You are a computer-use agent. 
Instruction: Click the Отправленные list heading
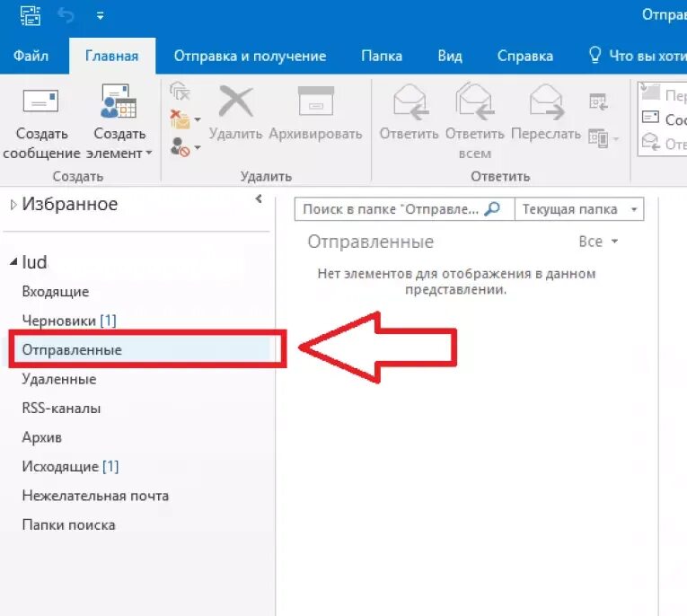click(370, 242)
